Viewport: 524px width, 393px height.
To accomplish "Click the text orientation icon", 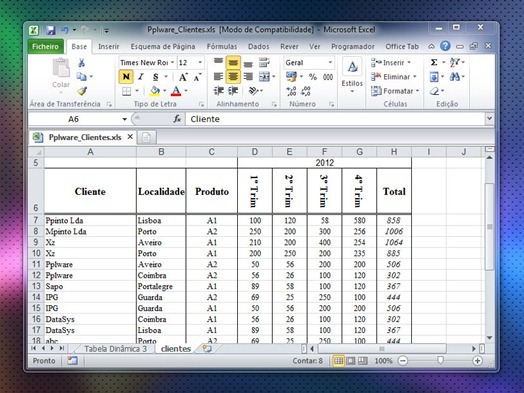I will tap(254, 91).
